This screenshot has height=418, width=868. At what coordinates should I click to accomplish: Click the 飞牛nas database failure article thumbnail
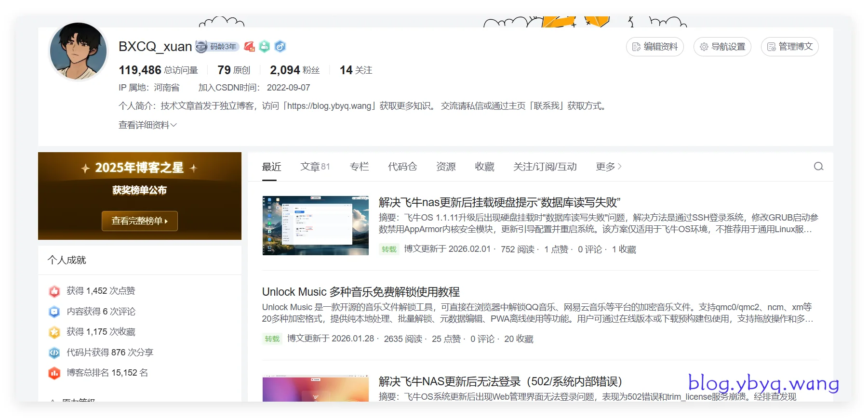pyautogui.click(x=315, y=225)
